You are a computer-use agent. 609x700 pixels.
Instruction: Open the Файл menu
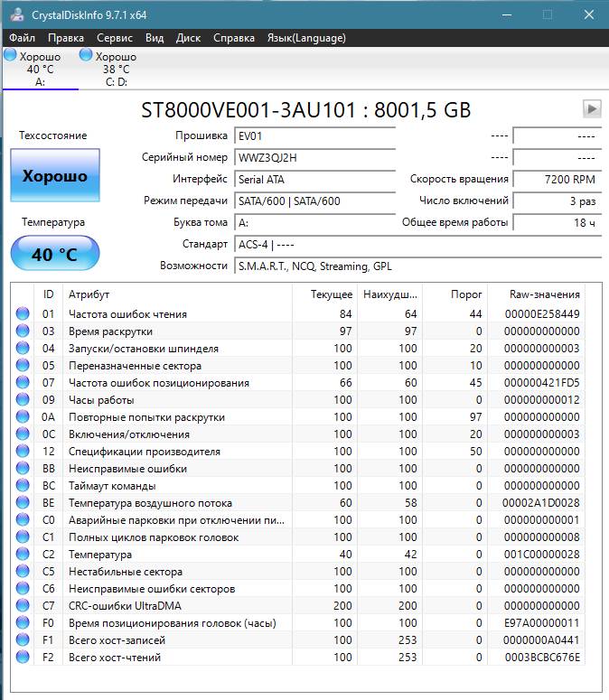[x=23, y=38]
